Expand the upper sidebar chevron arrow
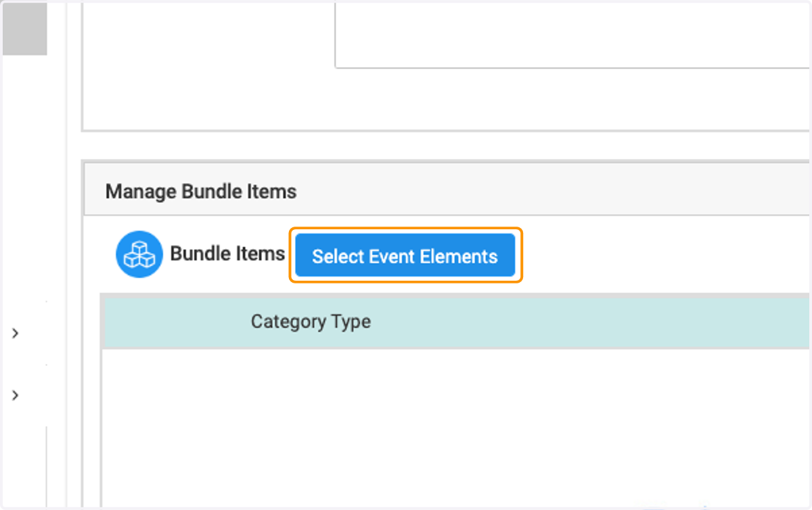812x510 pixels. 16,333
